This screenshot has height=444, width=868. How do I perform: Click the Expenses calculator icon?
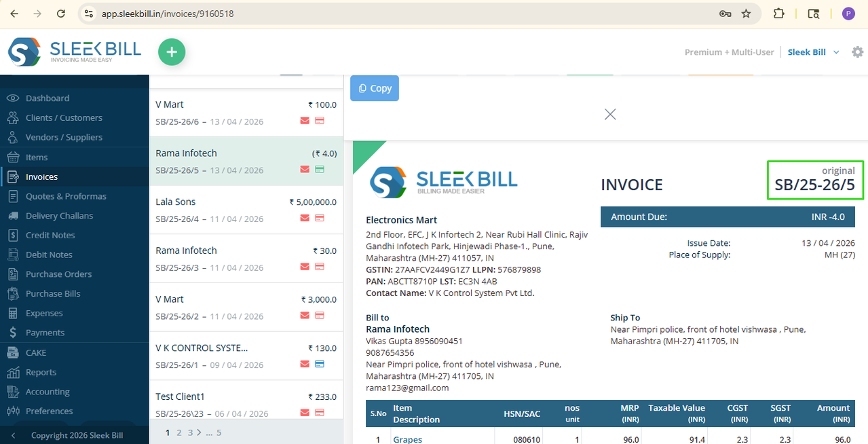click(x=13, y=313)
